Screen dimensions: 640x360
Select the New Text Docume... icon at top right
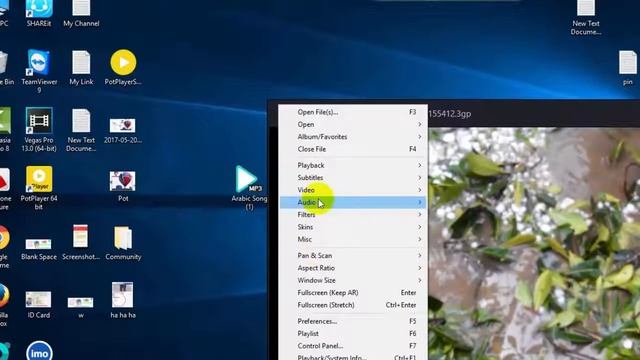pyautogui.click(x=586, y=17)
